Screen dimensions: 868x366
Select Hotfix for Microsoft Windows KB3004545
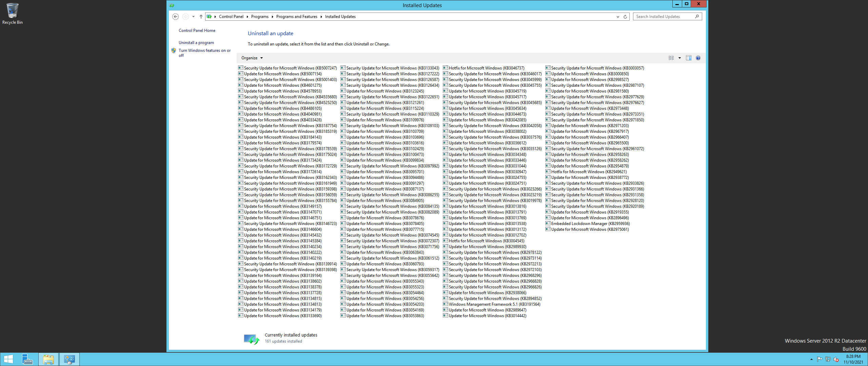484,241
